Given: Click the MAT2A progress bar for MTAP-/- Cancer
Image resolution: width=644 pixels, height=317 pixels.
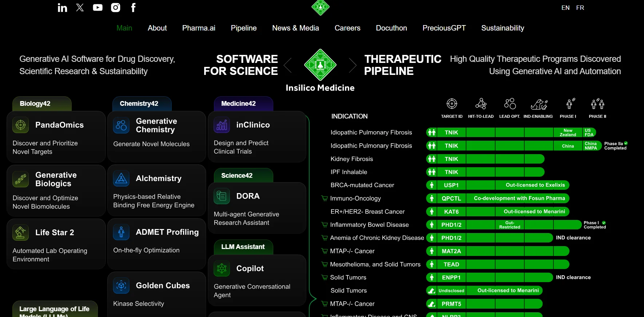Looking at the screenshot, I should [x=498, y=251].
